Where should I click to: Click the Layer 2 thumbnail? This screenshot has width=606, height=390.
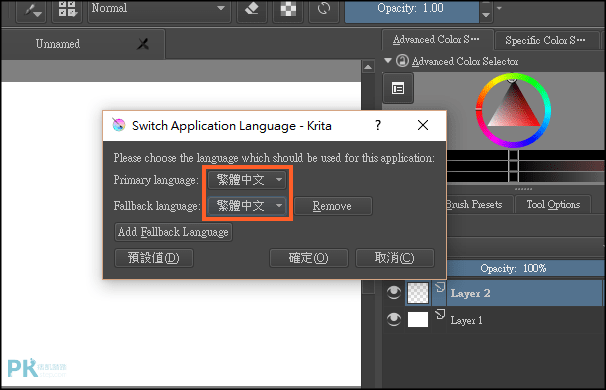point(418,293)
